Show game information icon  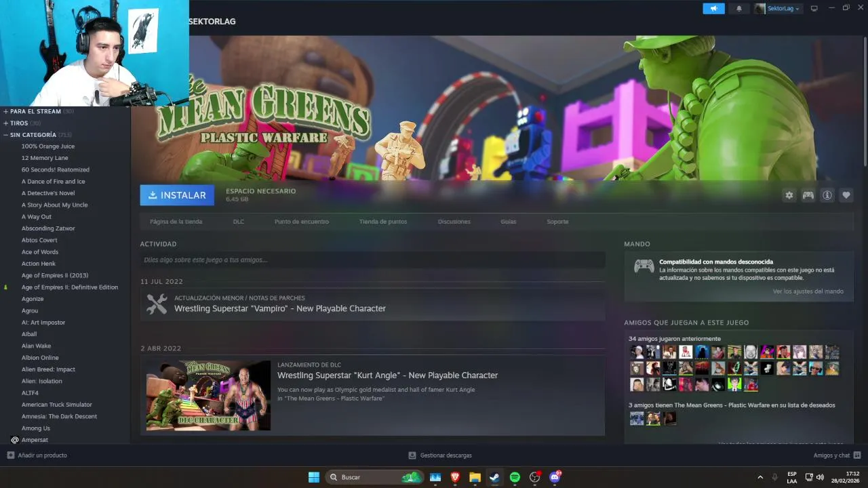pyautogui.click(x=827, y=195)
